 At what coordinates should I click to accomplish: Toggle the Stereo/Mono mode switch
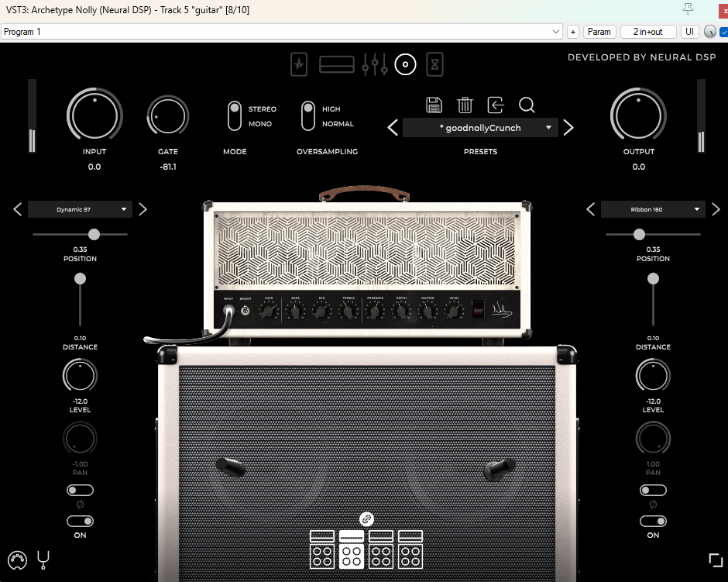coord(235,116)
